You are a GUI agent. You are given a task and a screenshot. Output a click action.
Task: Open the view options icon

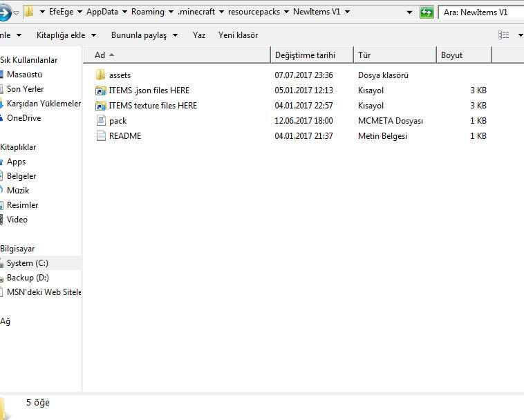tap(504, 35)
